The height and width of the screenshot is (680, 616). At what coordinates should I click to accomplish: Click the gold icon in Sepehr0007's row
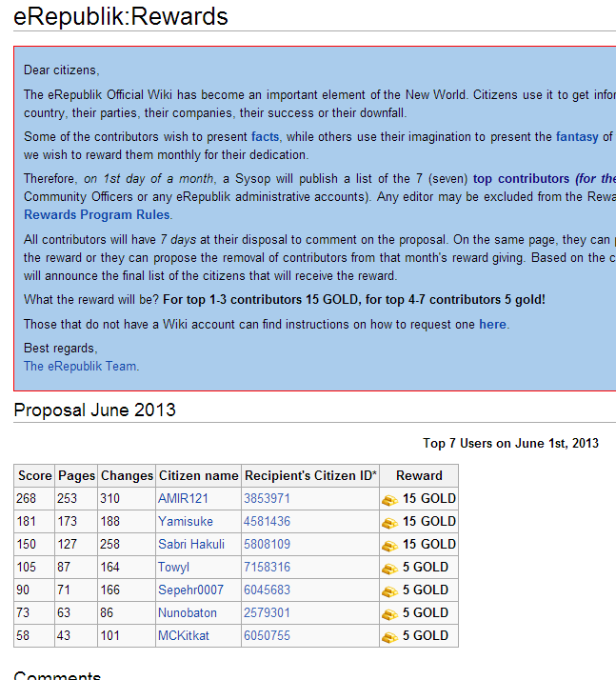(x=389, y=591)
